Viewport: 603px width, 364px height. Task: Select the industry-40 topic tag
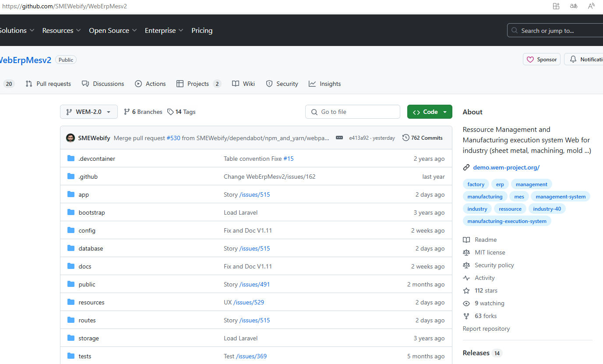coord(547,209)
